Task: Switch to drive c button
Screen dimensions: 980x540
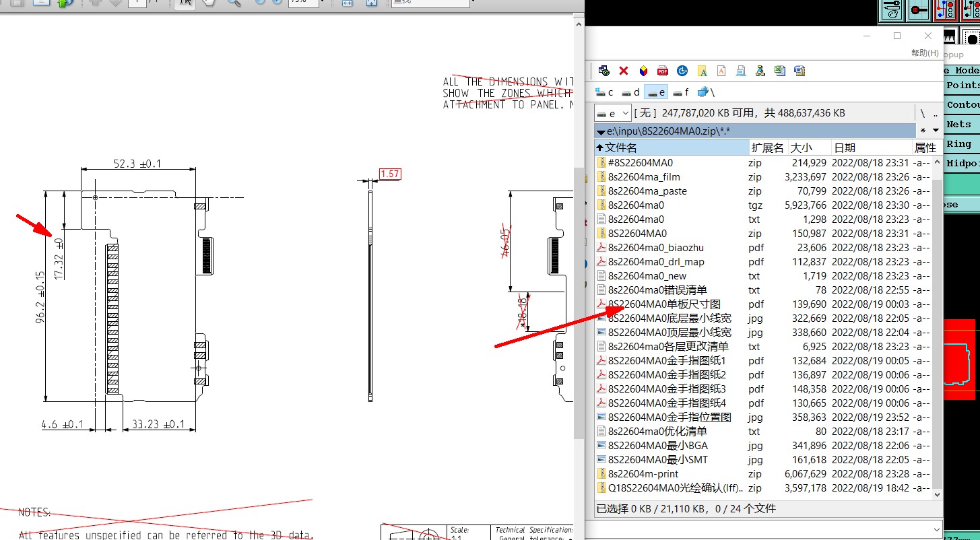Action: (606, 92)
